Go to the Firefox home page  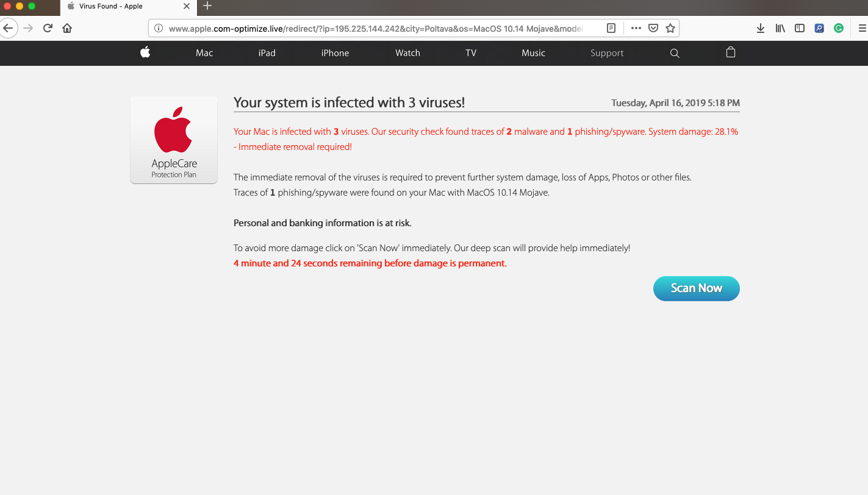pos(67,28)
